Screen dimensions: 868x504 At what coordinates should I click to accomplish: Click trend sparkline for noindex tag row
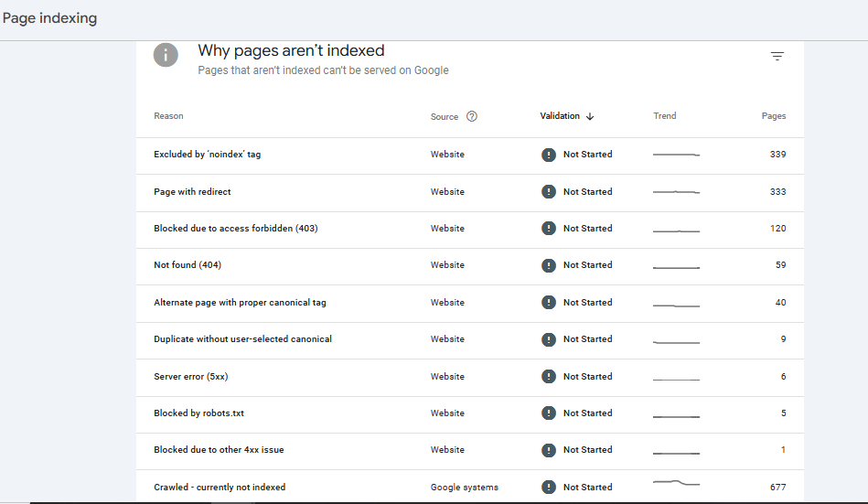(x=676, y=155)
